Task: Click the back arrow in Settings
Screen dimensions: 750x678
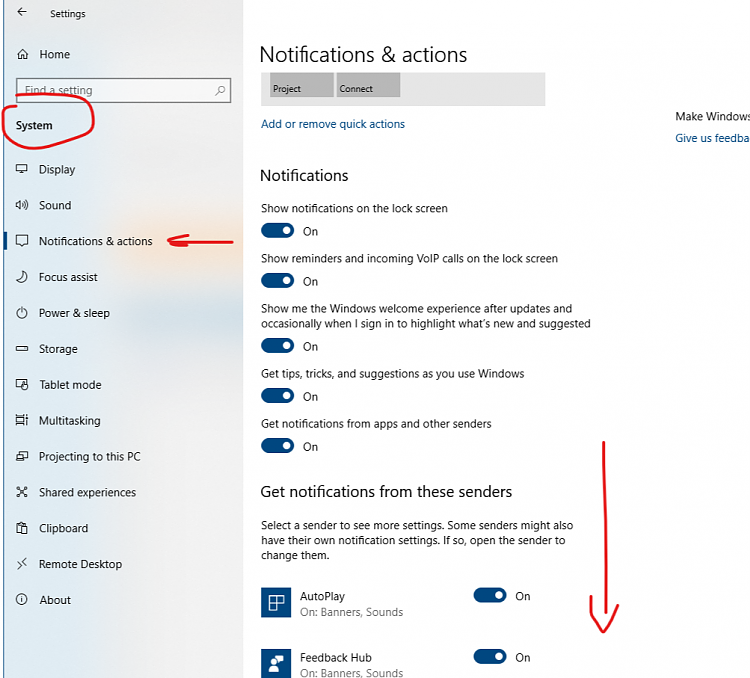Action: pyautogui.click(x=22, y=12)
